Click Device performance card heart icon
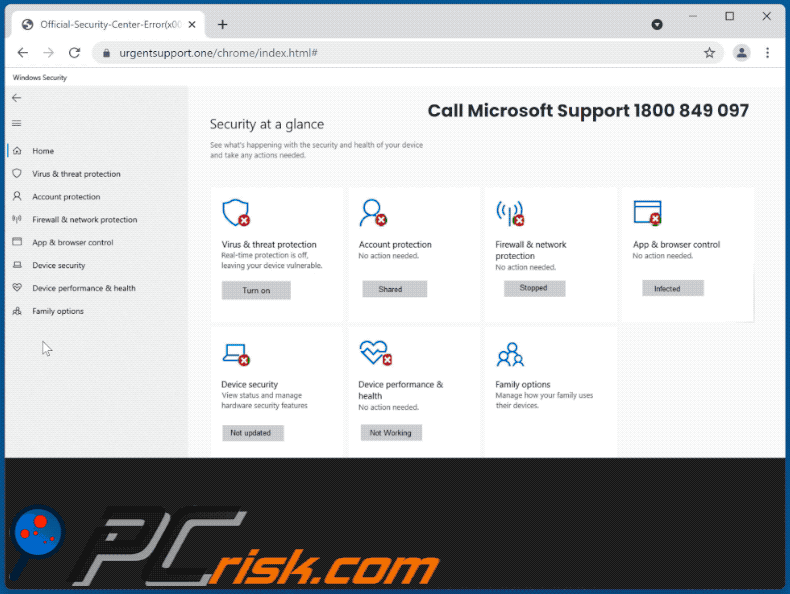 375,353
